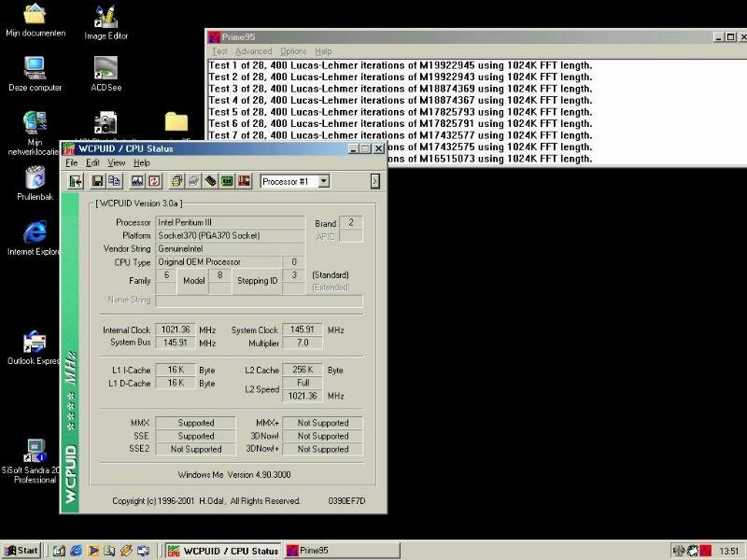Click the red icon left of processor dropdown
The image size is (747, 560).
(244, 181)
